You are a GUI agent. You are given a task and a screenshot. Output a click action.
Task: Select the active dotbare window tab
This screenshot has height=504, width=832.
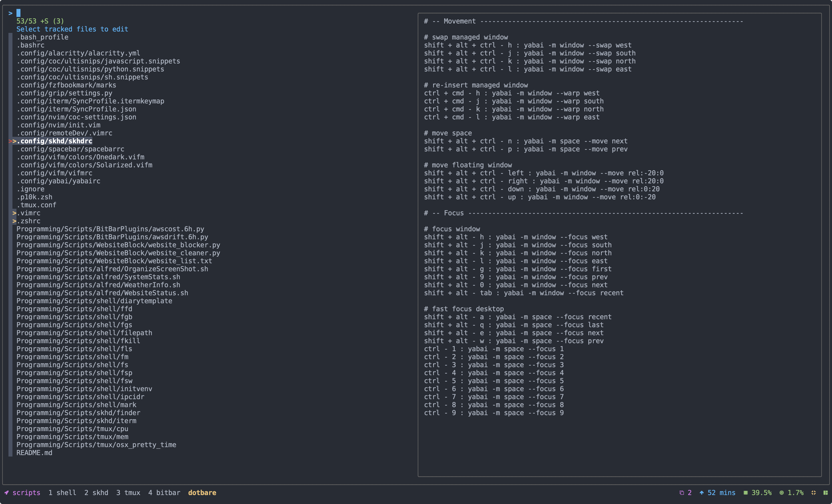[x=202, y=492]
